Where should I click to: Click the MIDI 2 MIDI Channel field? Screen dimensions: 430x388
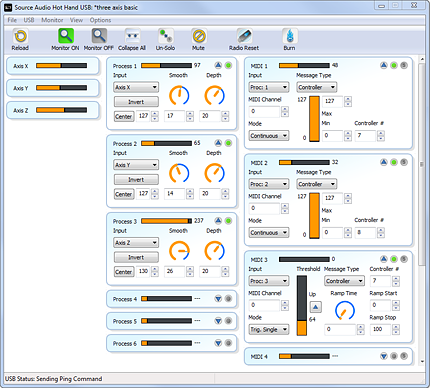264,208
